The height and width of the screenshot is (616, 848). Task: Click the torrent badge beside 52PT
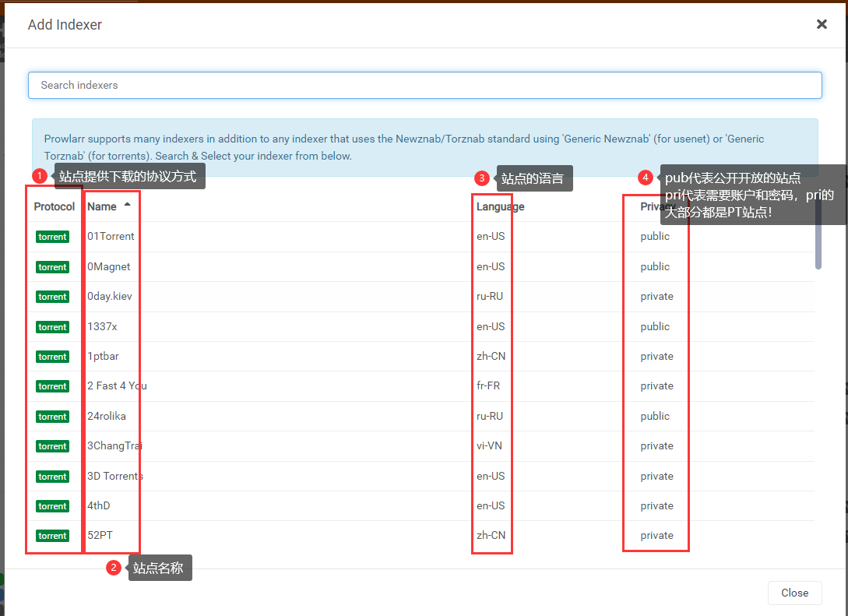pos(52,536)
